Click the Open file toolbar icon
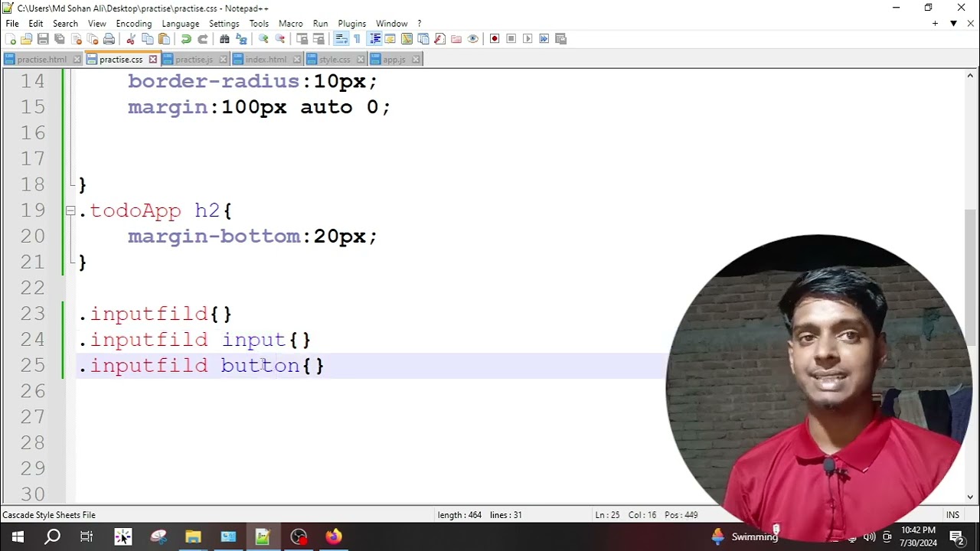 27,39
